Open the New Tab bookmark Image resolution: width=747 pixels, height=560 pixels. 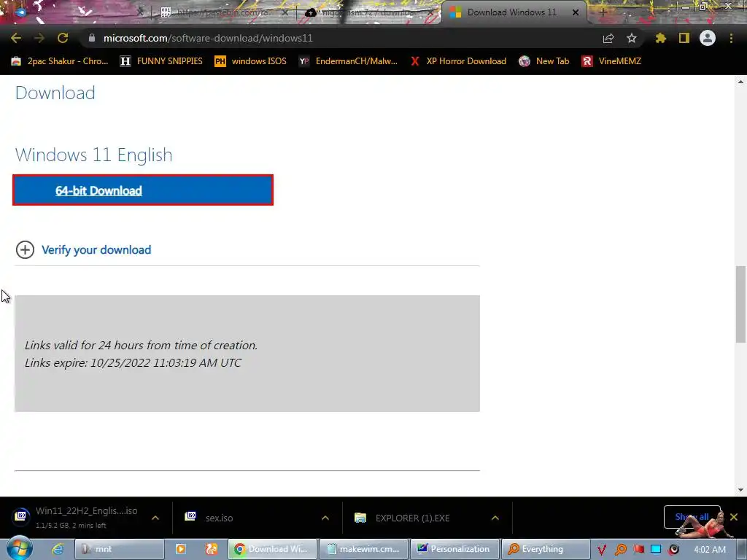(544, 61)
